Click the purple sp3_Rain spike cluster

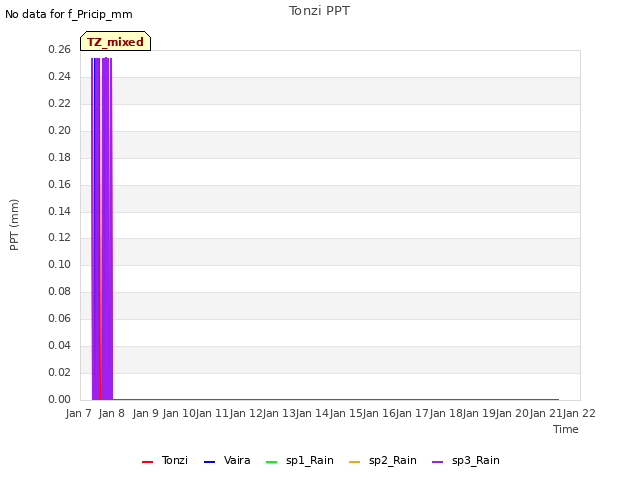pyautogui.click(x=107, y=229)
